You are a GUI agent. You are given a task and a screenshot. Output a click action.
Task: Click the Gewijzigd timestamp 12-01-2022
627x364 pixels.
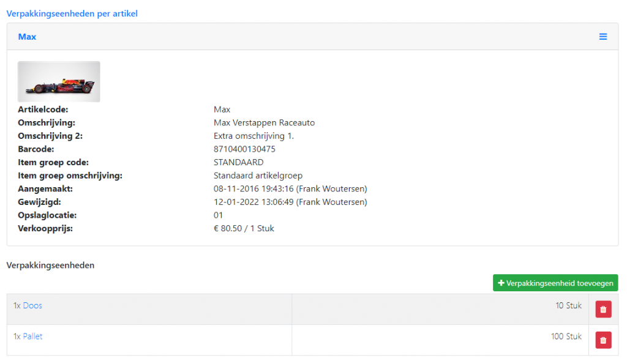(290, 202)
